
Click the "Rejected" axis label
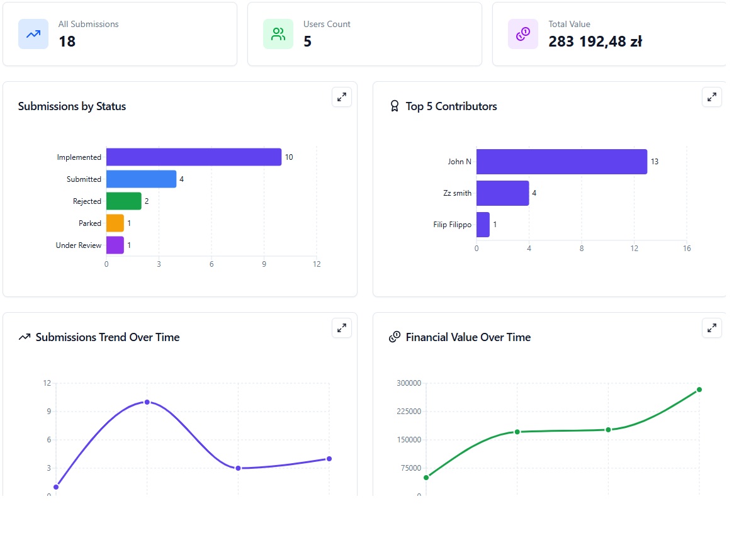tap(87, 201)
